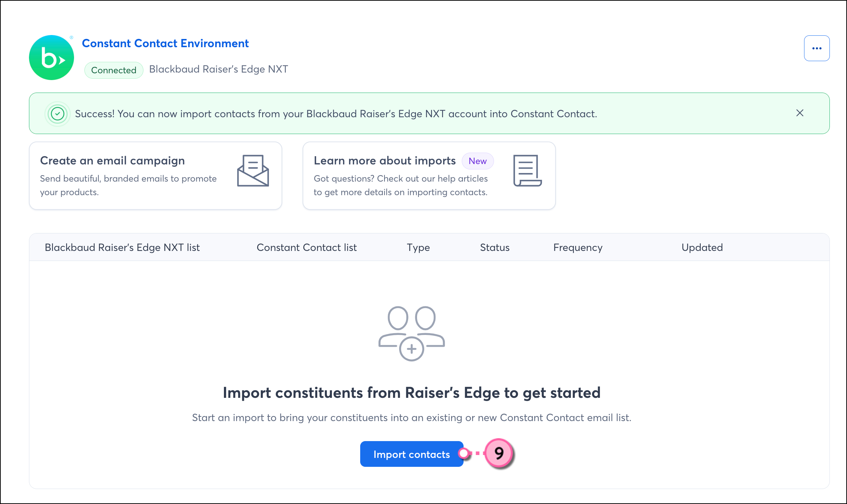Click the Connected status badge
This screenshot has height=504, width=847.
click(114, 70)
